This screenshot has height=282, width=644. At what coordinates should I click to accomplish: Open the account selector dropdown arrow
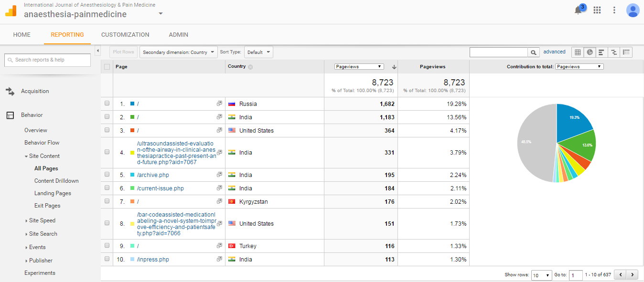[x=161, y=14]
